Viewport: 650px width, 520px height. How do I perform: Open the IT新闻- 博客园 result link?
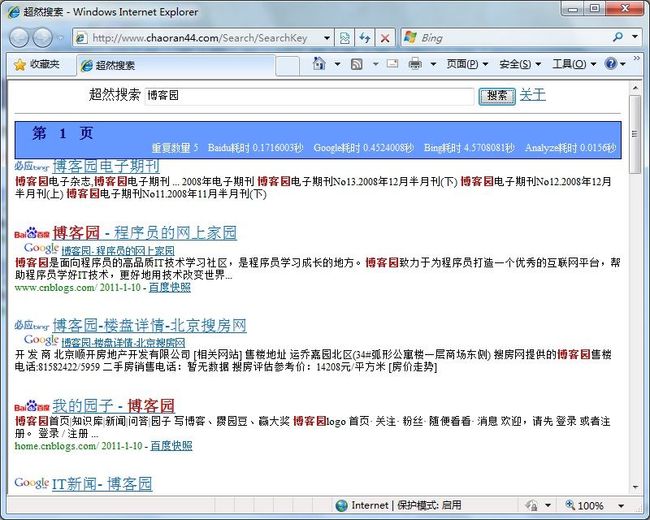102,484
